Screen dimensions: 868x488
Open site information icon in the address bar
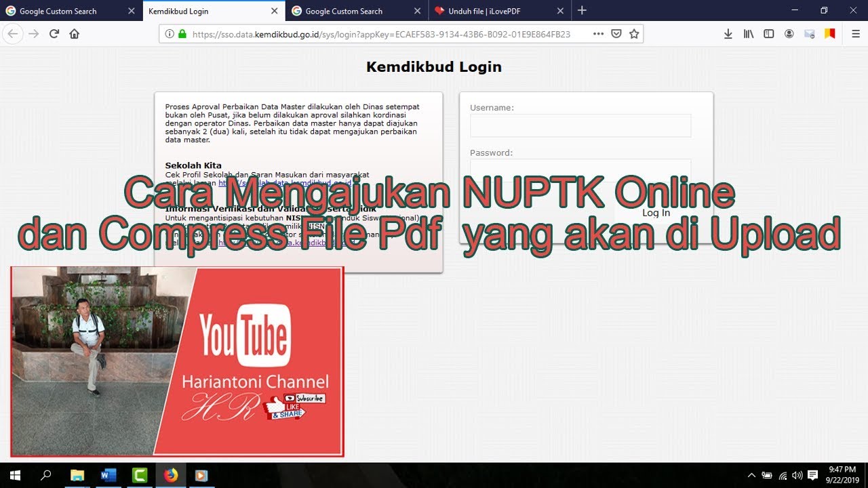coord(170,34)
